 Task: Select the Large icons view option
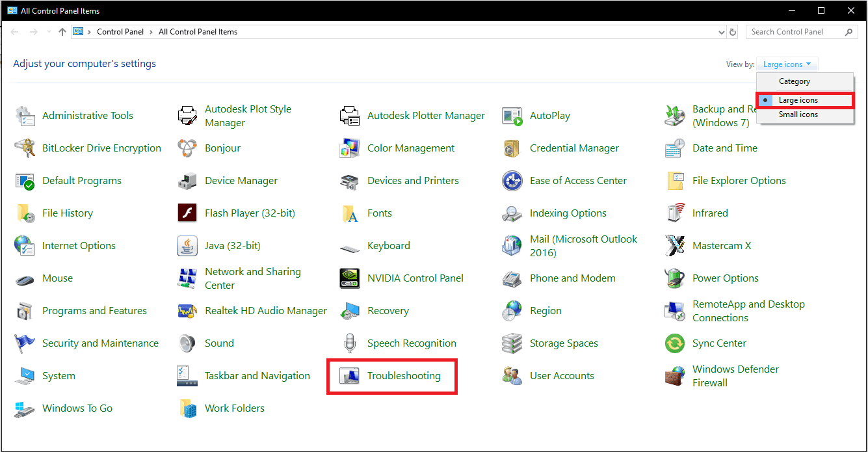(x=805, y=100)
